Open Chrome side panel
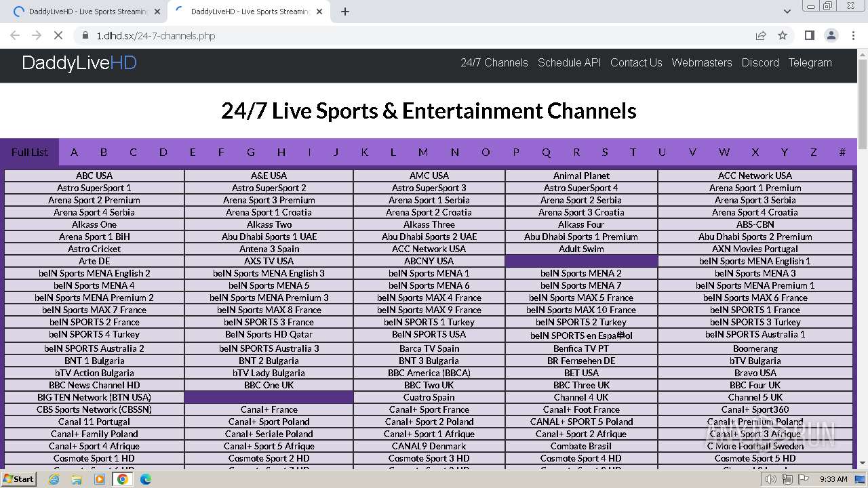 pyautogui.click(x=809, y=35)
